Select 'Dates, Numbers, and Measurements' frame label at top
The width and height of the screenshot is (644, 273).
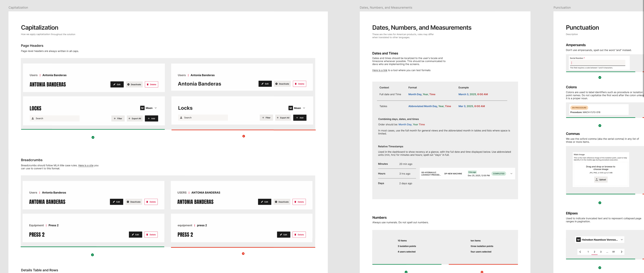386,7
